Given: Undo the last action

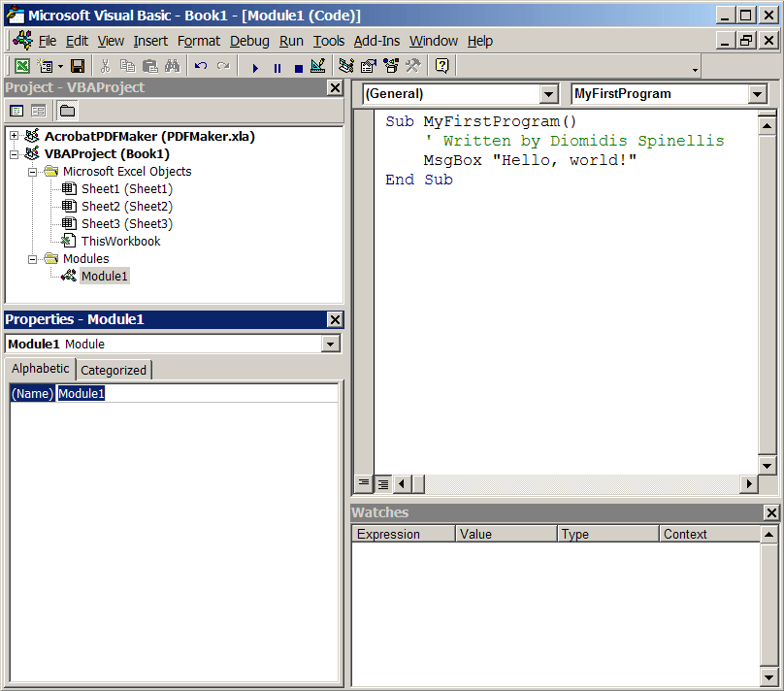Looking at the screenshot, I should coord(201,66).
